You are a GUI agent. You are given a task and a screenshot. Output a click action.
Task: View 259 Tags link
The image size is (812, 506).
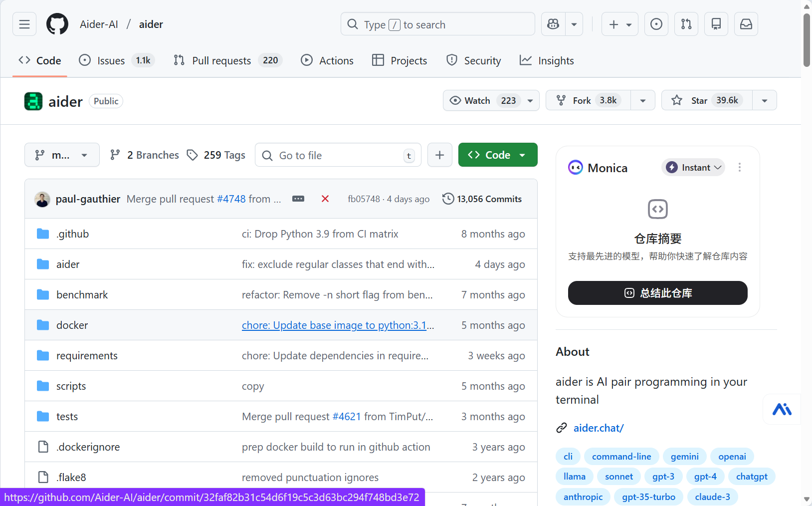click(216, 155)
